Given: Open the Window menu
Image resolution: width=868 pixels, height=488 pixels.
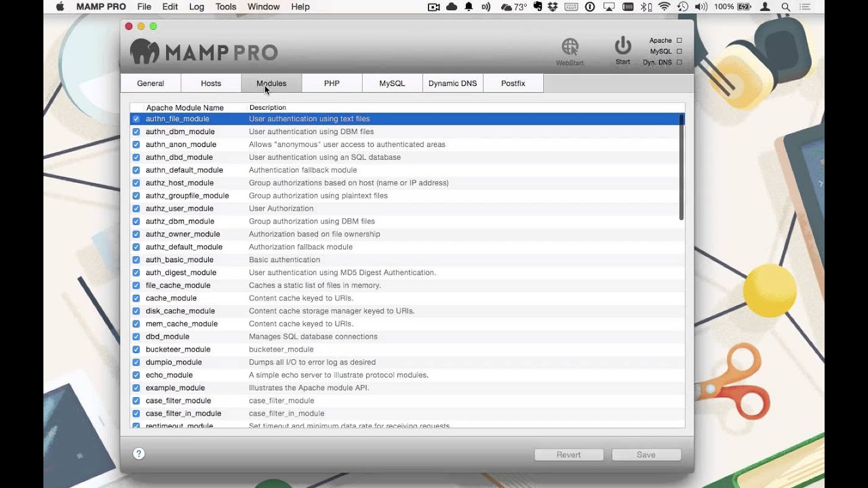Looking at the screenshot, I should click(x=264, y=7).
